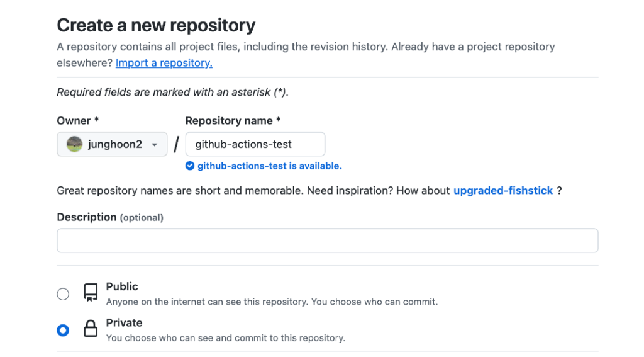This screenshot has width=644, height=357.
Task: Click the caret arrow in the Owner selector
Action: pos(154,145)
